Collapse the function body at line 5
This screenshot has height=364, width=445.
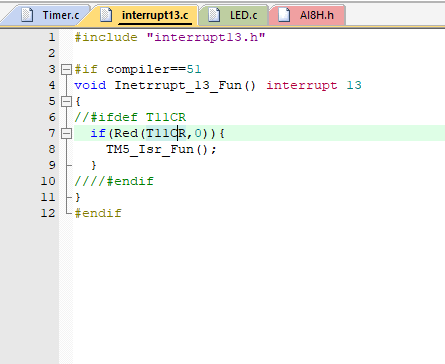coord(67,101)
